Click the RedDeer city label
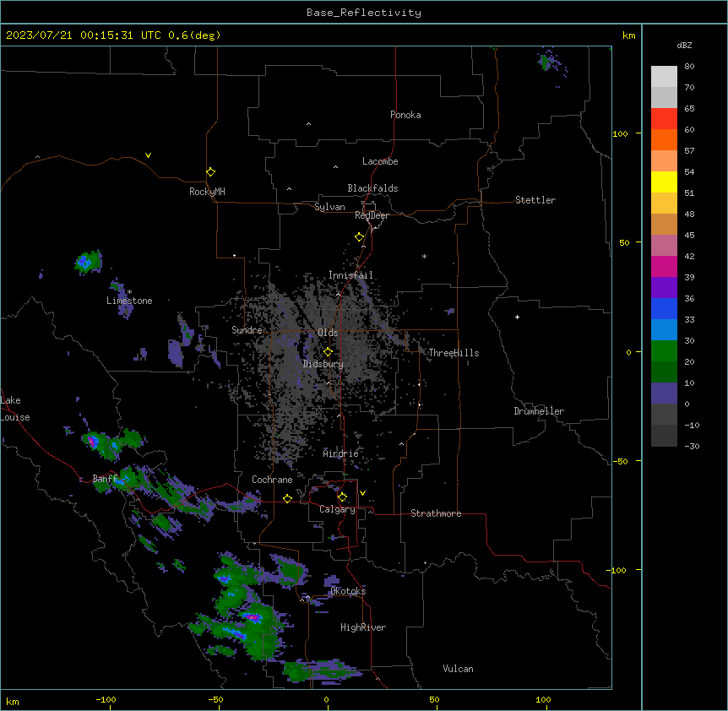This screenshot has width=728, height=711. pos(372,215)
